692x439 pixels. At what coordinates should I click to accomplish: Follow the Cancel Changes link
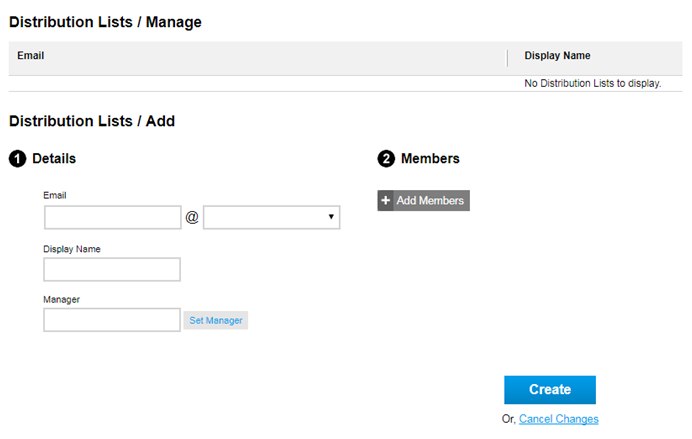[x=558, y=419]
